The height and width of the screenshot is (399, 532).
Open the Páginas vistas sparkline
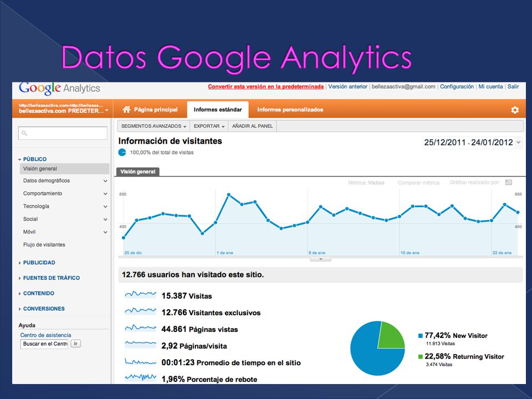[x=140, y=328]
